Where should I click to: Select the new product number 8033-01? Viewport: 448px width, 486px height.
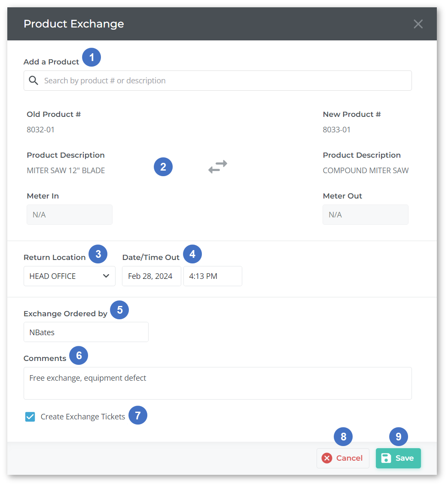(x=336, y=130)
